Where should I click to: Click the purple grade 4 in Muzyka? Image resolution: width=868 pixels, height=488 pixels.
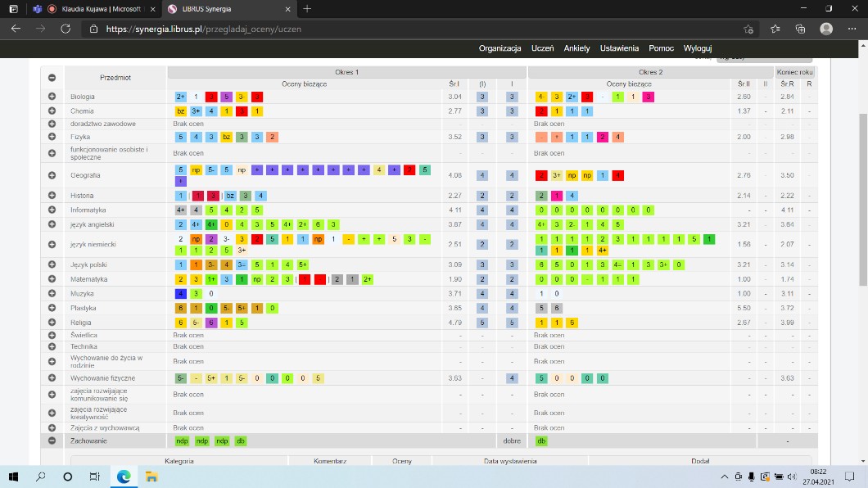180,293
